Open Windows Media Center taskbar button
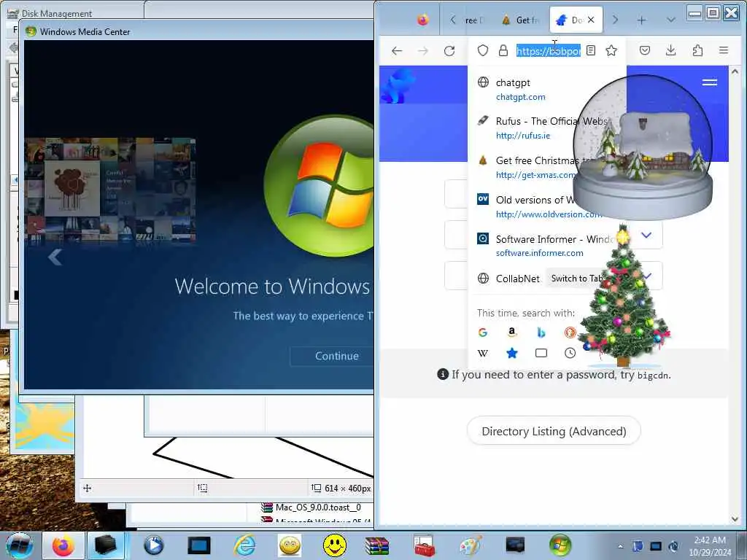Viewport: 747px width, 560px height. pyautogui.click(x=560, y=545)
